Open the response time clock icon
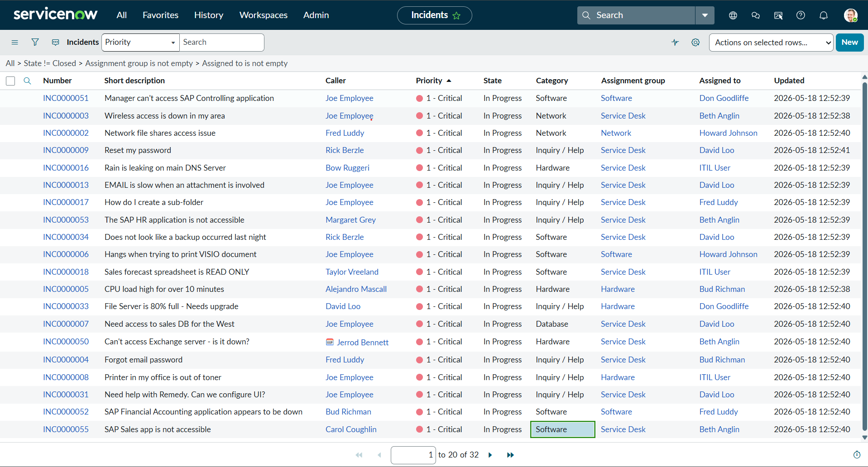Image resolution: width=868 pixels, height=467 pixels. click(x=857, y=455)
